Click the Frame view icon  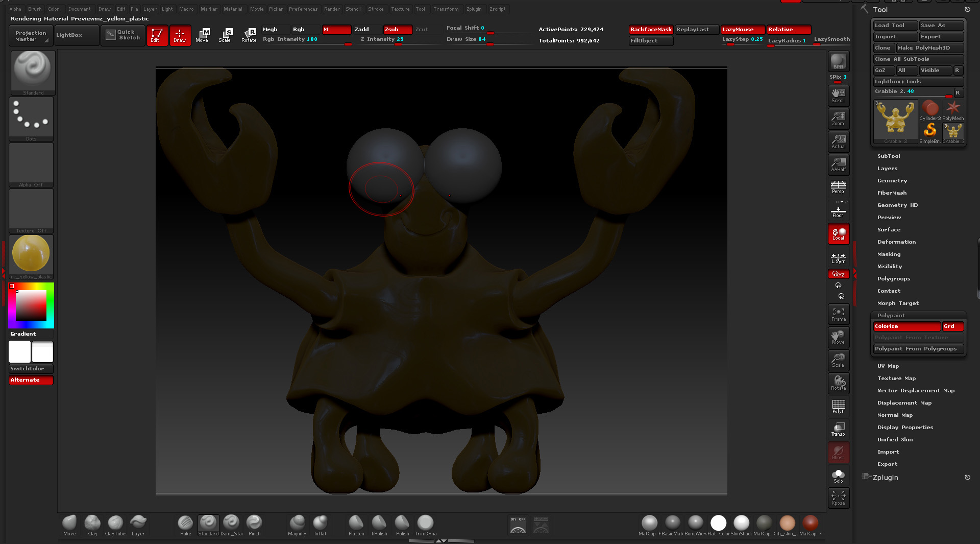click(838, 314)
